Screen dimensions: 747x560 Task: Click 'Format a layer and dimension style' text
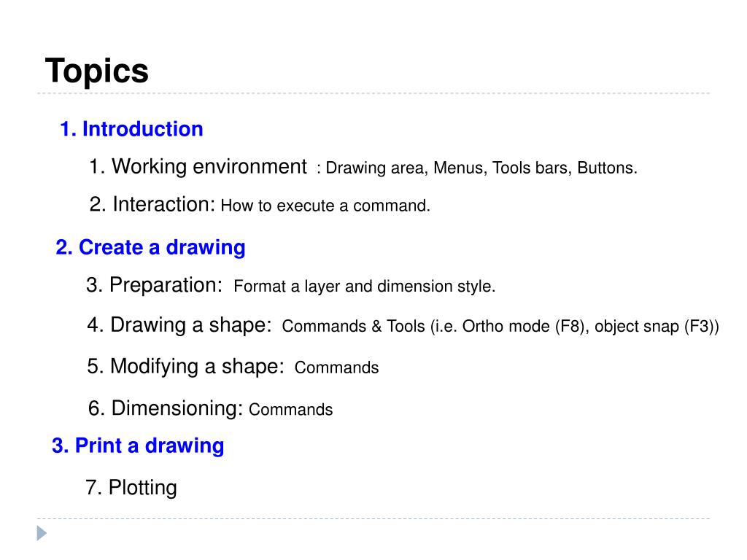click(363, 287)
